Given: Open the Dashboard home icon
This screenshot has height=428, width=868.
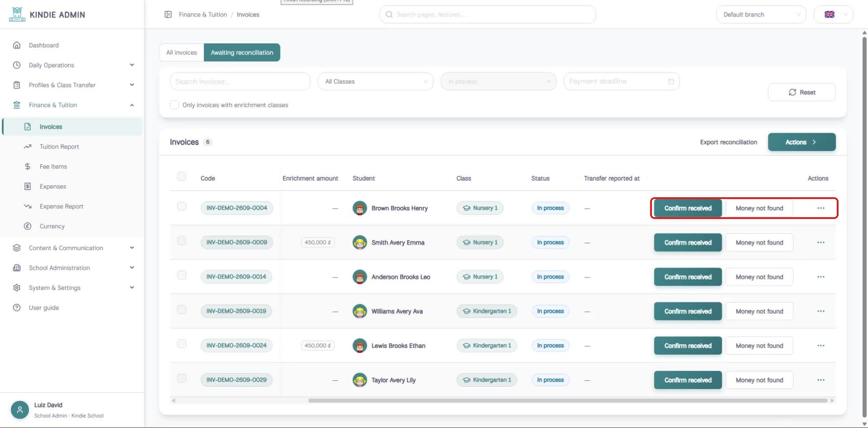Looking at the screenshot, I should pyautogui.click(x=17, y=45).
